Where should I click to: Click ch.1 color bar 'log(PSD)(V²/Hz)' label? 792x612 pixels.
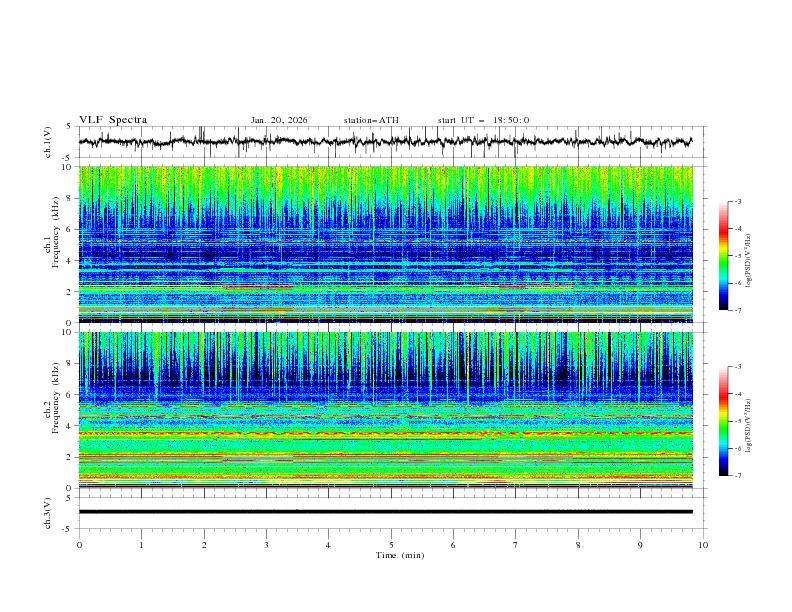749,261
